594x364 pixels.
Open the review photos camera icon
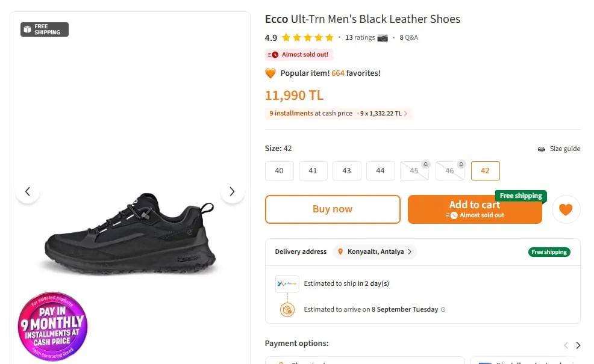(x=383, y=38)
